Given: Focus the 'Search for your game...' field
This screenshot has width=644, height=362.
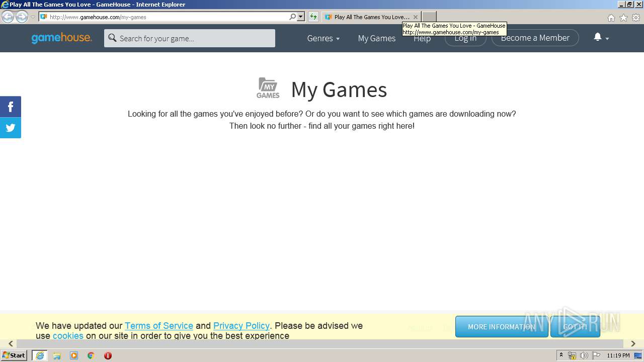Looking at the screenshot, I should (x=190, y=38).
